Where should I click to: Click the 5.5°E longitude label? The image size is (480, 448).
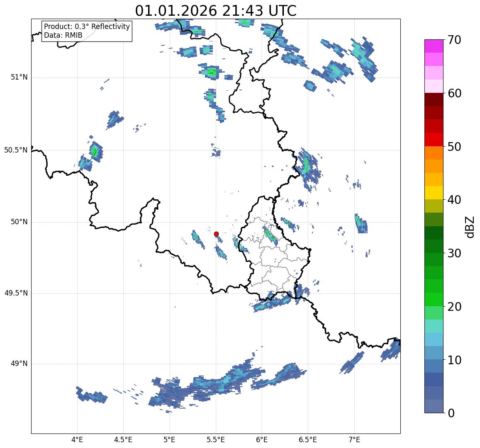(215, 440)
